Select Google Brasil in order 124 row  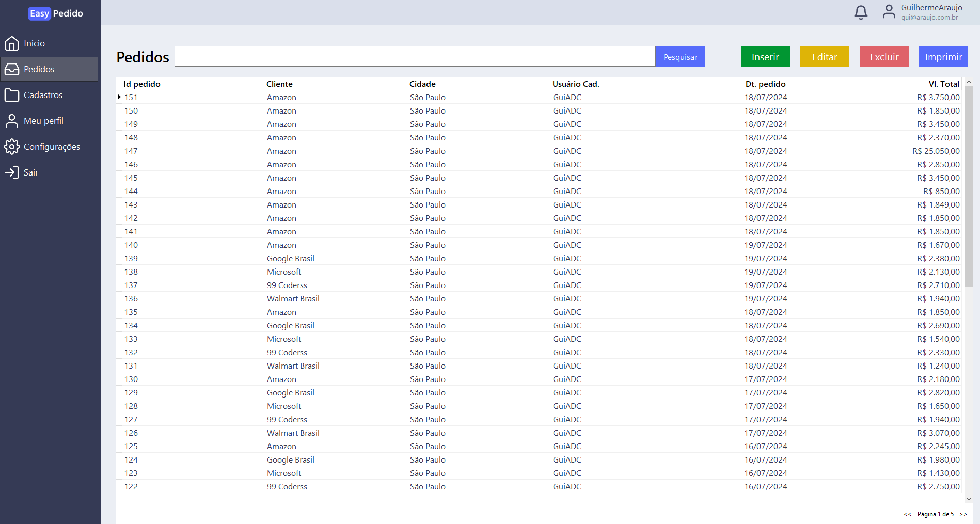(291, 459)
